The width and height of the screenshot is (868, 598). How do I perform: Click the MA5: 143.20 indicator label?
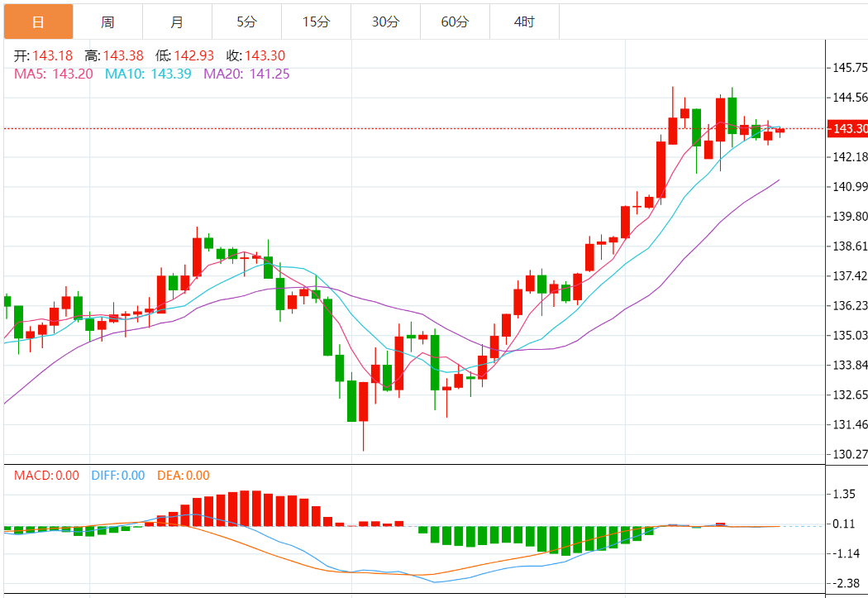click(x=53, y=74)
